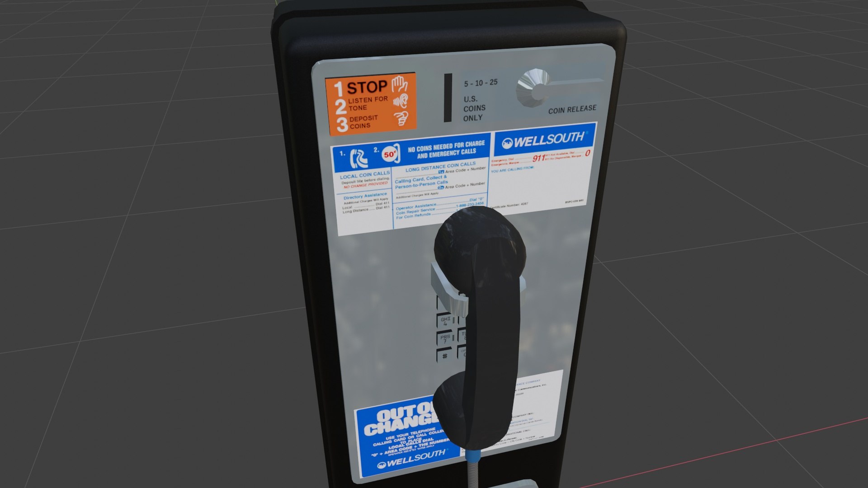The height and width of the screenshot is (488, 868).
Task: Select the black vertical coin slot
Action: point(448,98)
